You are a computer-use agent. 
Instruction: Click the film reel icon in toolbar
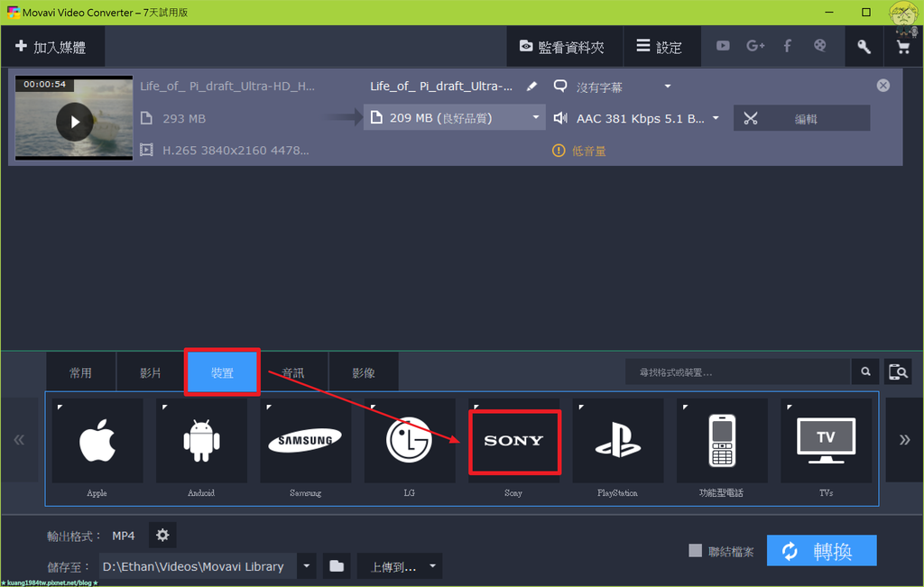click(819, 46)
